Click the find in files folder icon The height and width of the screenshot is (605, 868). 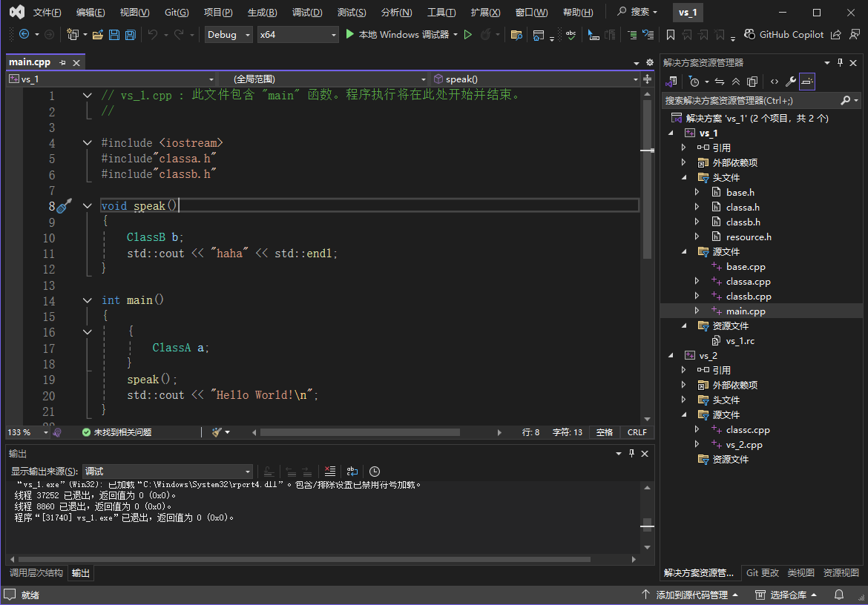coord(516,35)
